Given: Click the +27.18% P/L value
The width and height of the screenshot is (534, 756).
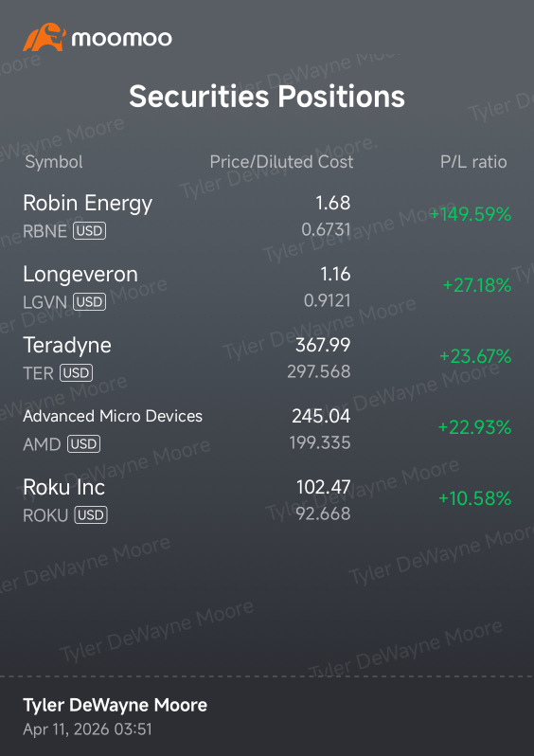Looking at the screenshot, I should tap(476, 285).
